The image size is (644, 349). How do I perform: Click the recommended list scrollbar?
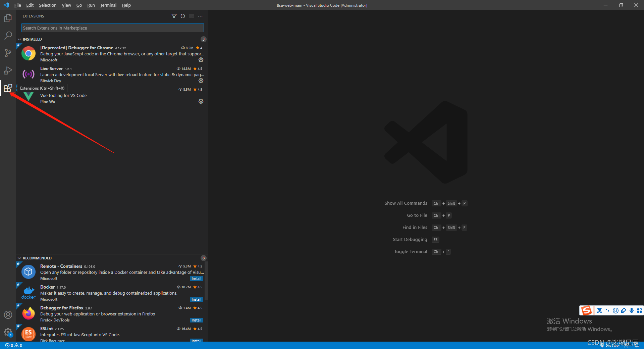pos(206,281)
